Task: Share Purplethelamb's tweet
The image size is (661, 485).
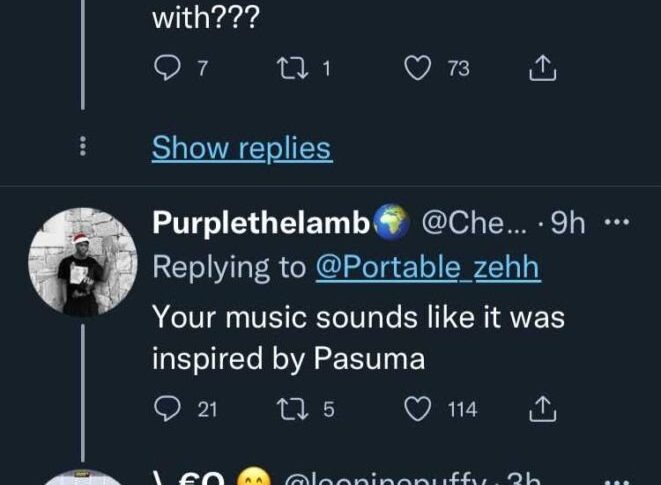Action: pyautogui.click(x=541, y=409)
